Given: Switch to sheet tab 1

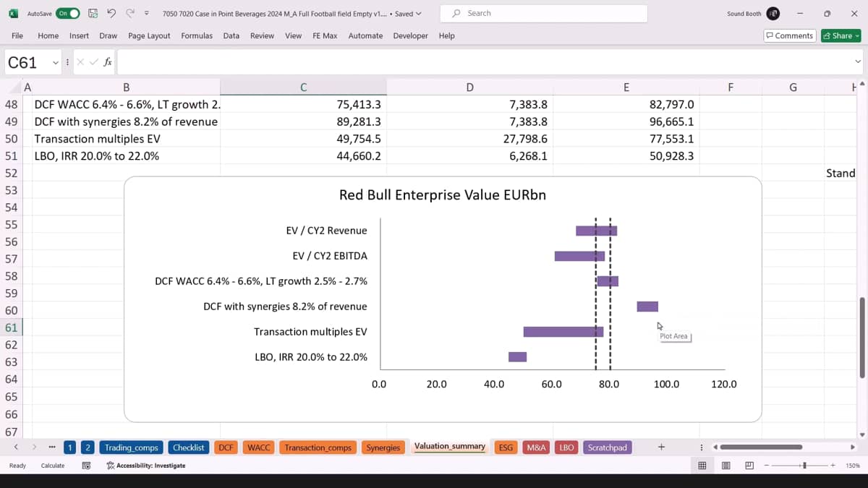Looking at the screenshot, I should (x=69, y=448).
